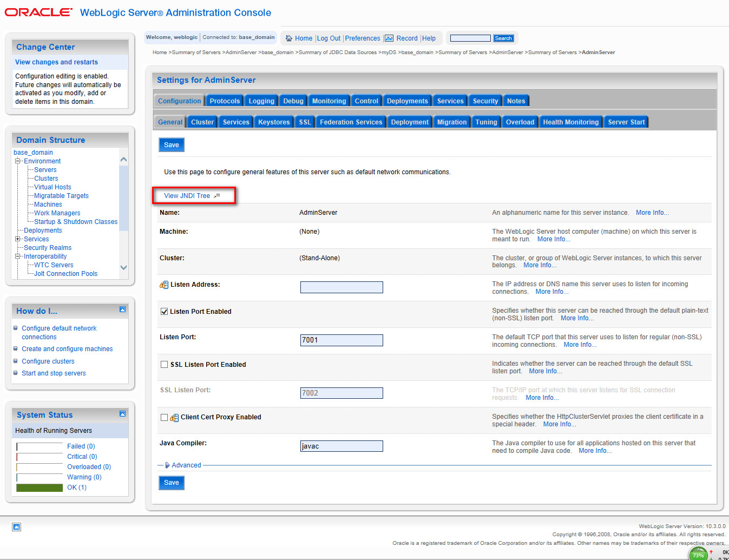Select Machines tree item
The image size is (729, 560).
(x=48, y=205)
